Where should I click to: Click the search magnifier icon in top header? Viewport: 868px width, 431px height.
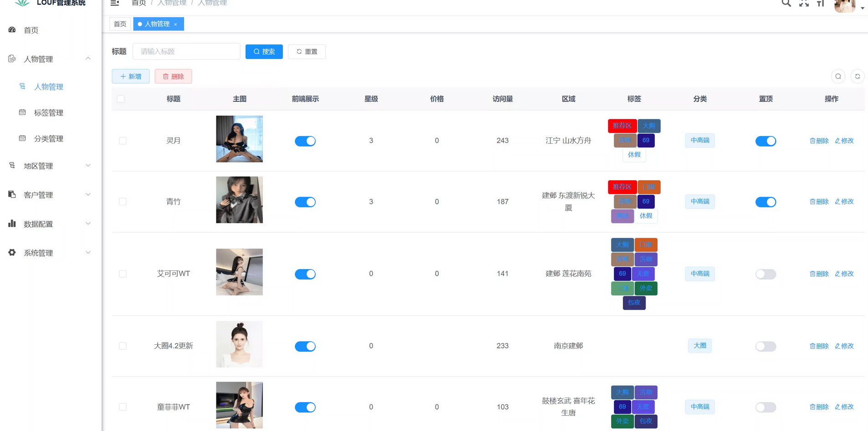tap(786, 3)
